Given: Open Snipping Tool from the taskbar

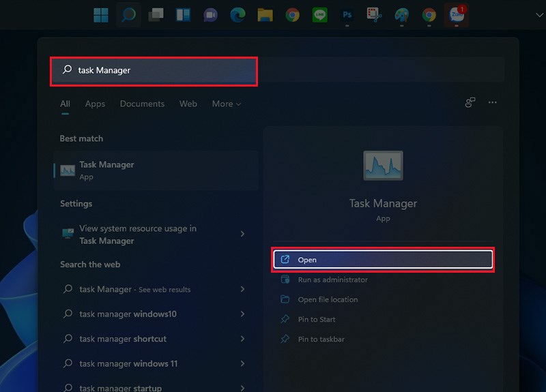Looking at the screenshot, I should [374, 15].
